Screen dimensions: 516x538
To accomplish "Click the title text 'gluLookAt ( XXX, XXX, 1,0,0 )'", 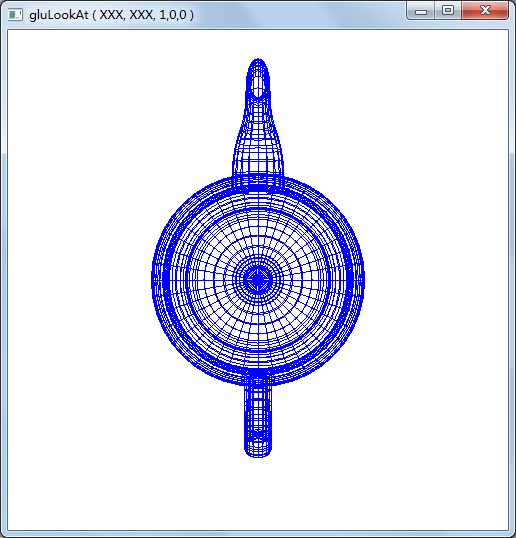I will 111,15.
